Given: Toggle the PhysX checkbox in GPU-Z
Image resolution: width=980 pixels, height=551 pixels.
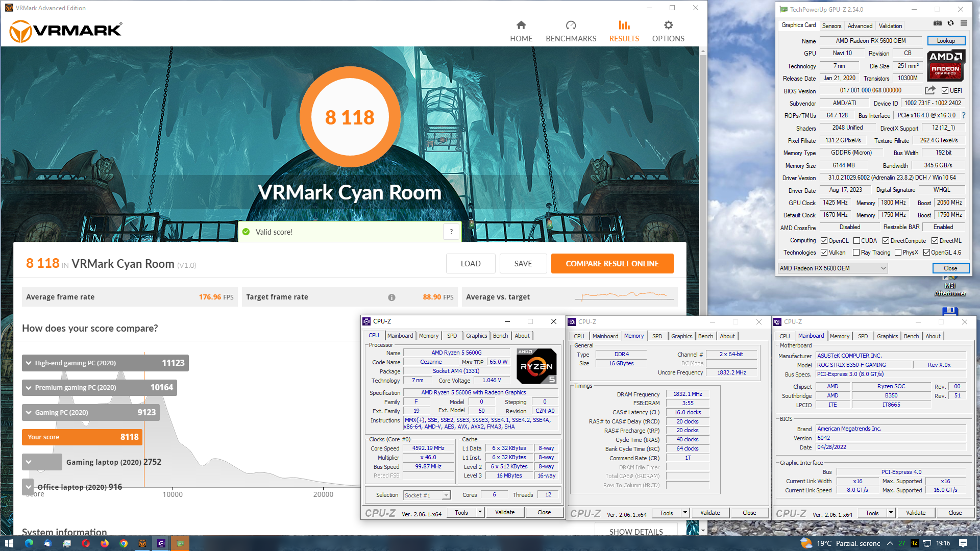Looking at the screenshot, I should click(x=898, y=253).
